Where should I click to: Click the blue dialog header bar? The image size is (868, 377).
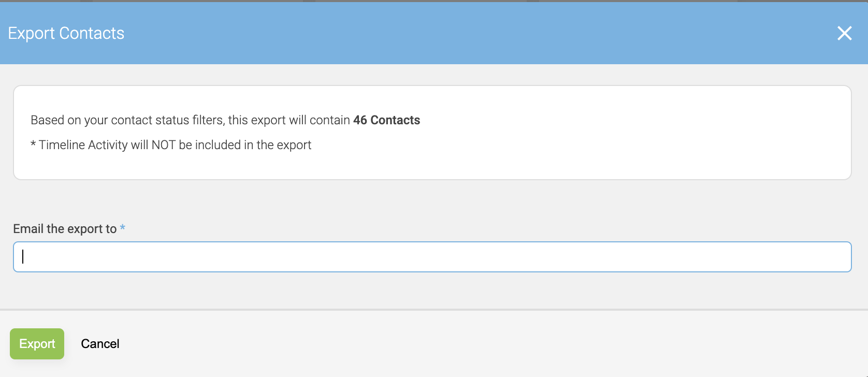[414, 33]
